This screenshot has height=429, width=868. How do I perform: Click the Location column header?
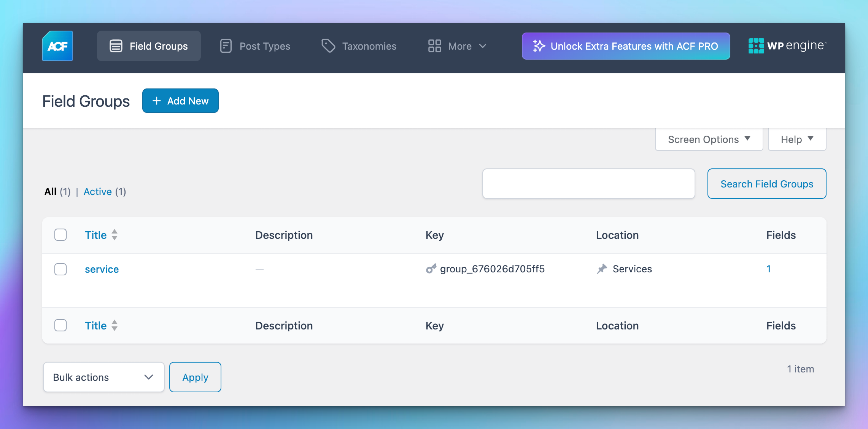click(617, 235)
